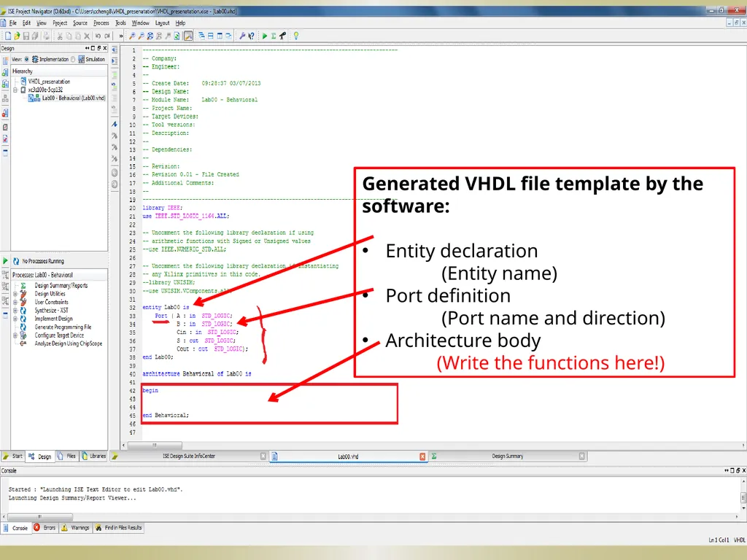Click the 'entity Lab00 is' line in editor

166,308
